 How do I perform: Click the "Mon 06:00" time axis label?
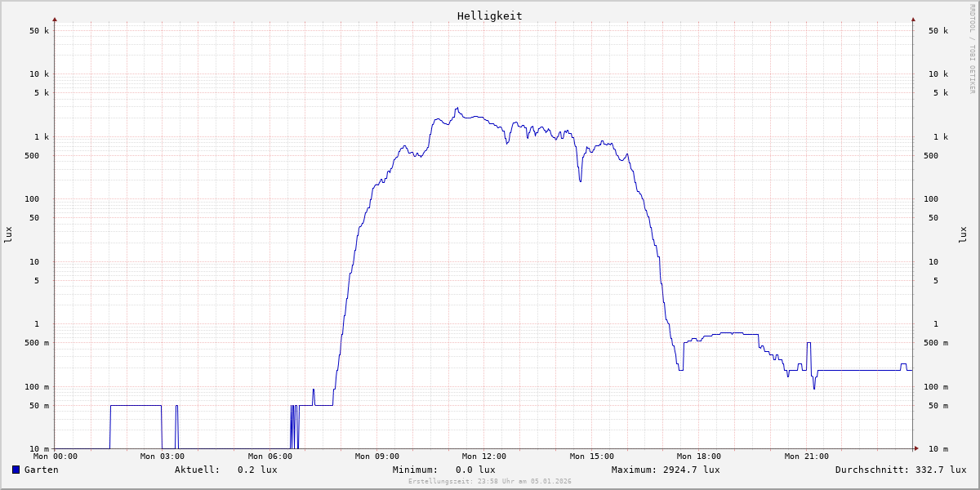point(270,457)
